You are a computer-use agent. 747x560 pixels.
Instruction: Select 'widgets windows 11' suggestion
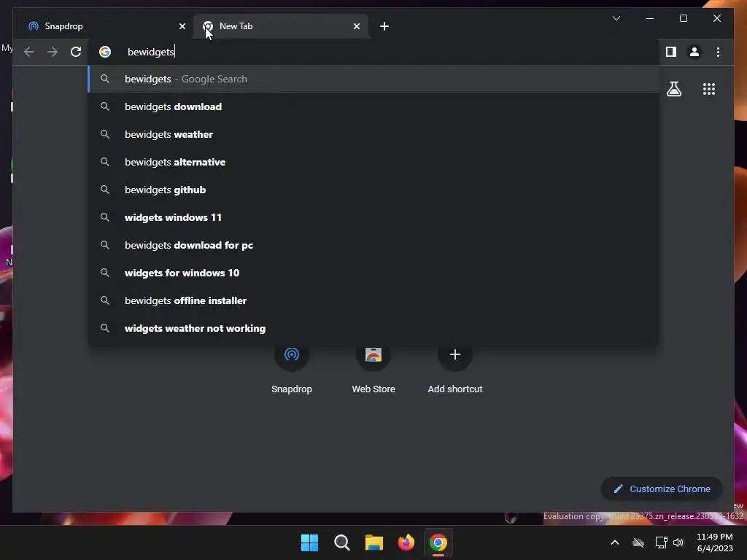pos(374,217)
